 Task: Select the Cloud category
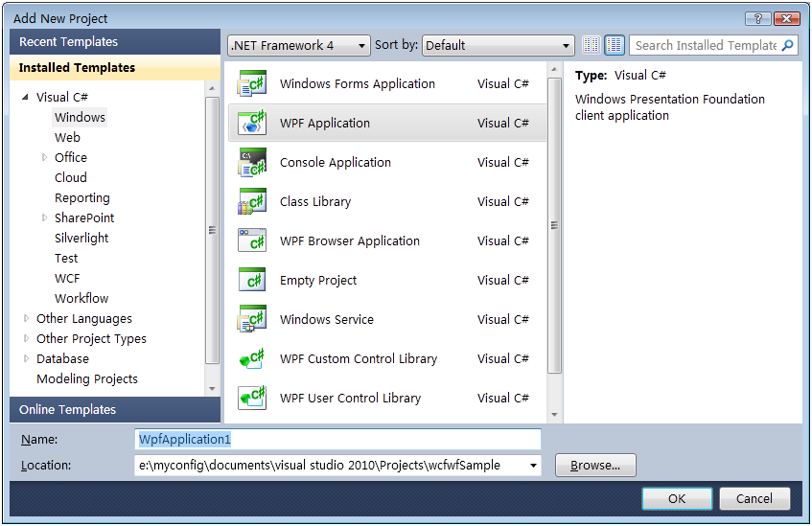click(70, 177)
